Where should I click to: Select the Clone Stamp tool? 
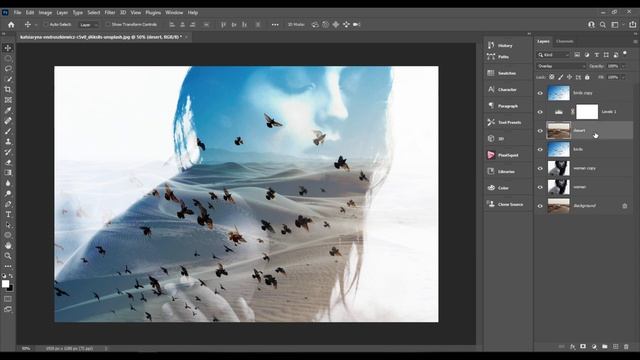pos(8,142)
